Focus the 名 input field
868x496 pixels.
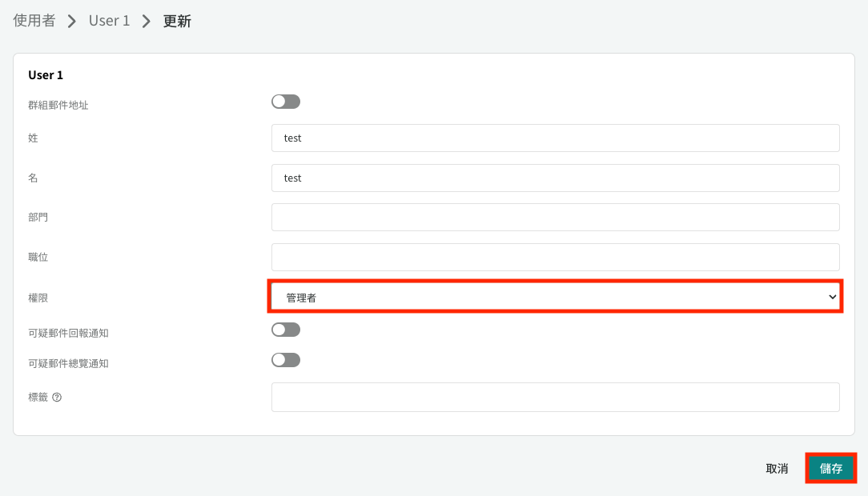pyautogui.click(x=555, y=178)
